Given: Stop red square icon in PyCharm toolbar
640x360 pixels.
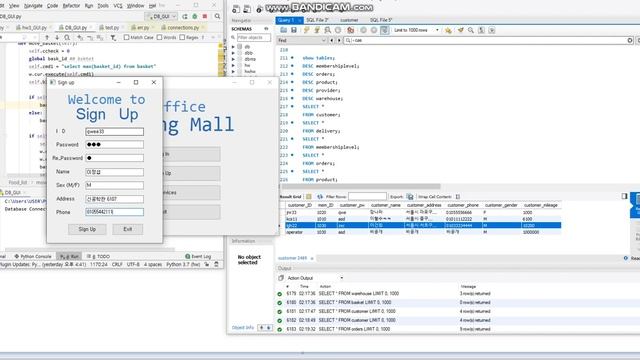Looking at the screenshot, I should (205, 16).
